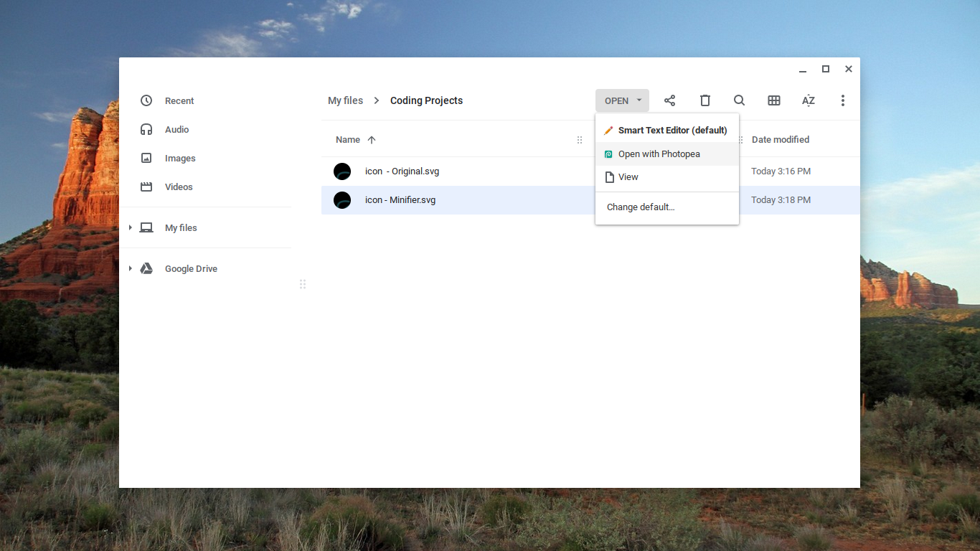Open the Recent section in sidebar
980x551 pixels.
pyautogui.click(x=179, y=100)
